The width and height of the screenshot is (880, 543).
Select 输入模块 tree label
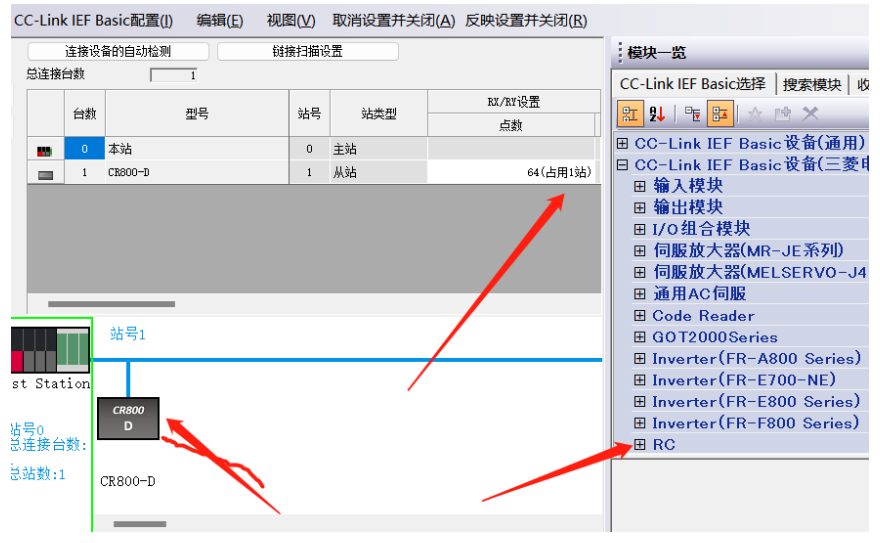(688, 186)
